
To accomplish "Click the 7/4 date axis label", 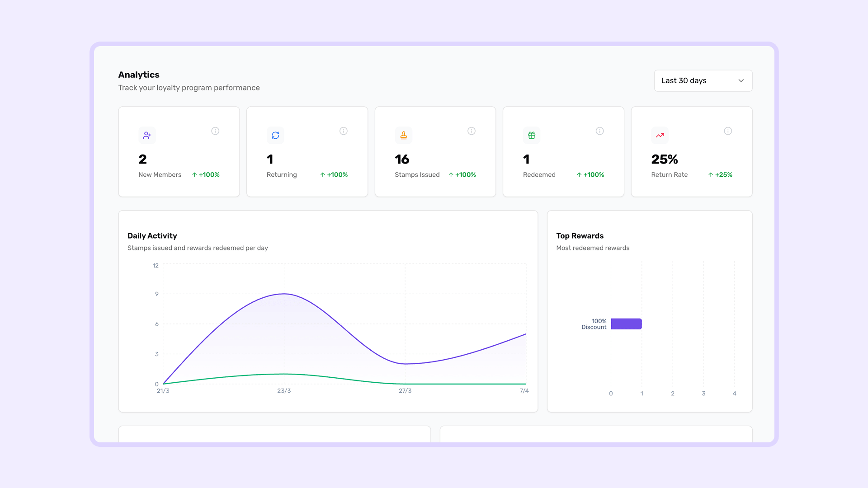I will point(524,391).
